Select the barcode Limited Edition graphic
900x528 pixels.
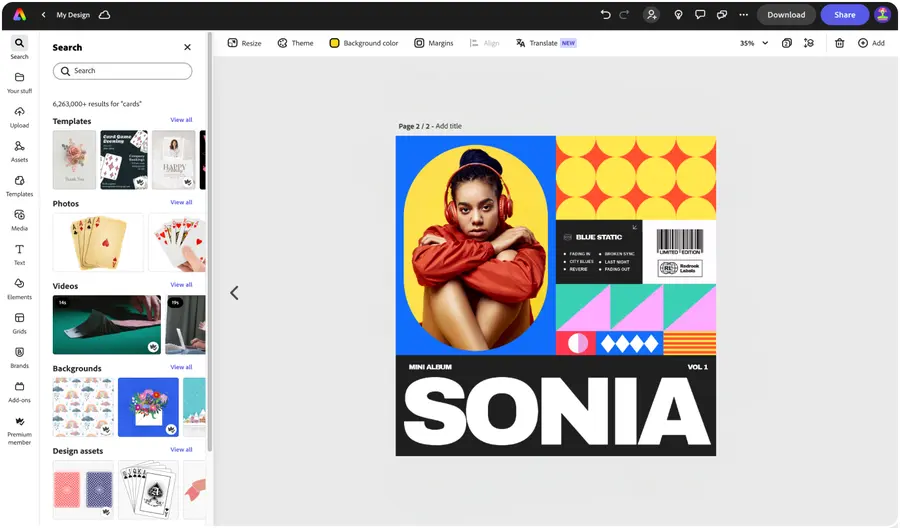click(x=680, y=242)
